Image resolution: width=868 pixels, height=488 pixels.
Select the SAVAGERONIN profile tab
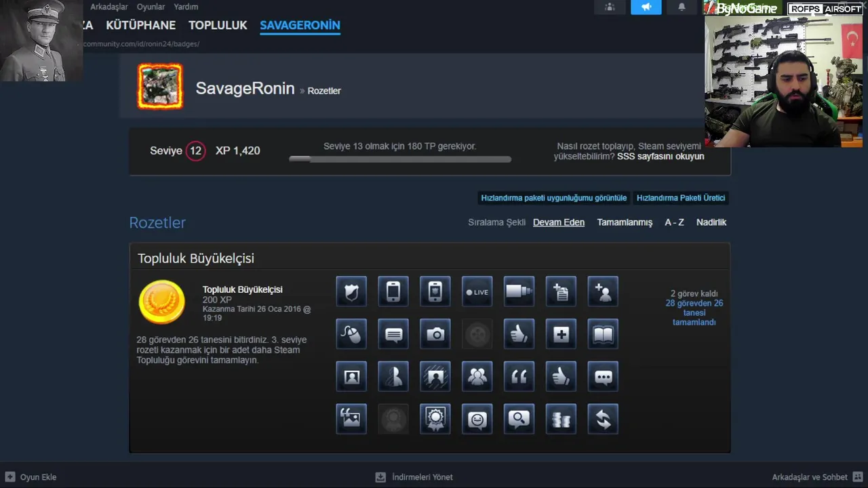click(x=300, y=25)
